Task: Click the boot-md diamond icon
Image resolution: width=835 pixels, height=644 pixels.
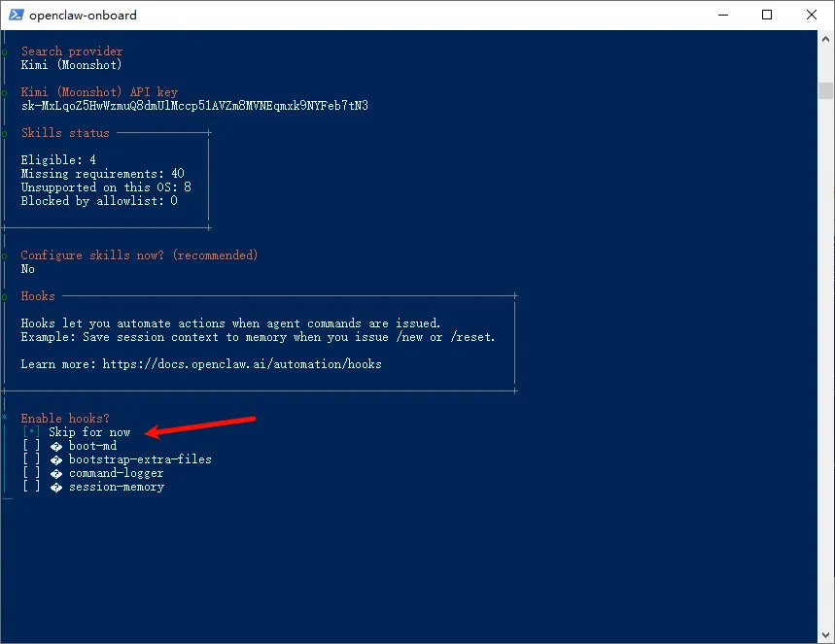Action: coord(56,447)
